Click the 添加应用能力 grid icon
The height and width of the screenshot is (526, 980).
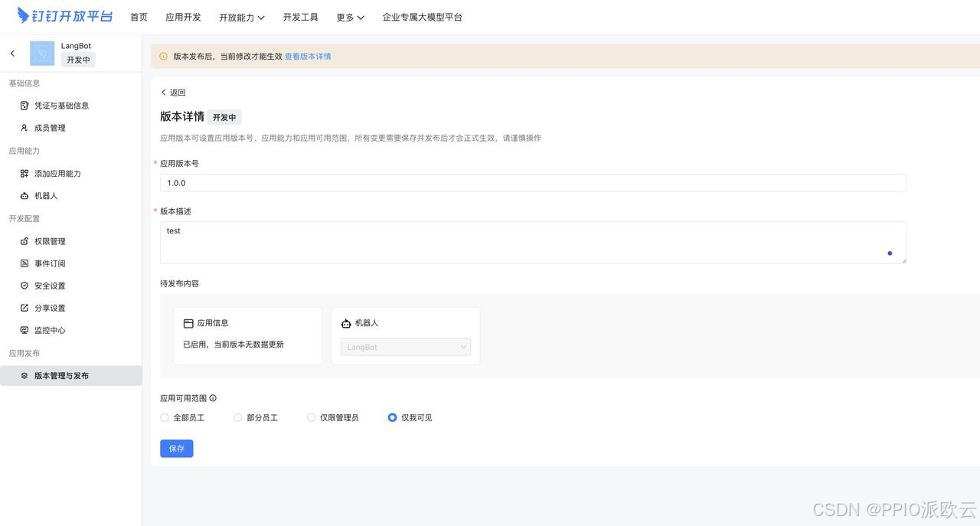24,174
